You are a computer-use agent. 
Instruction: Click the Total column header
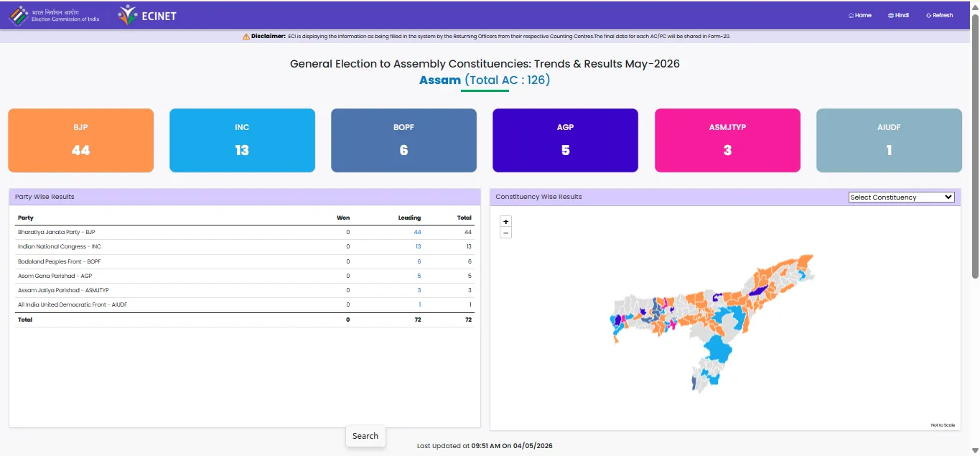(x=465, y=218)
